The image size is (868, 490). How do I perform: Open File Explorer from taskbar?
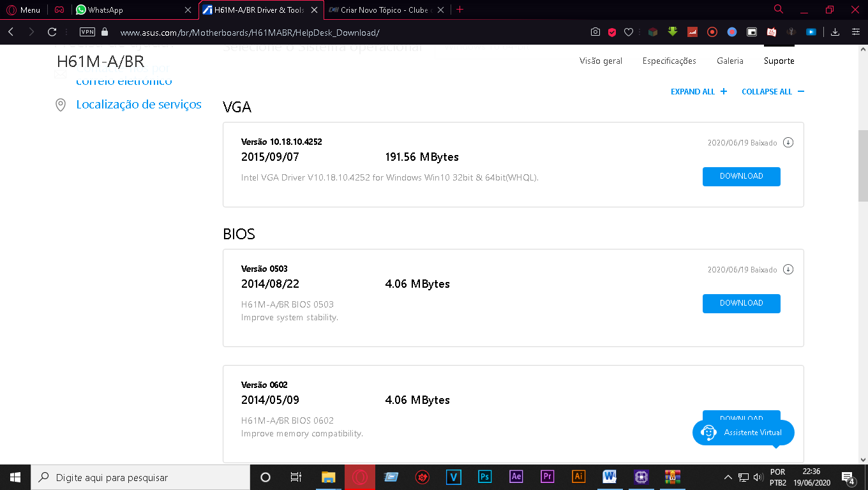pyautogui.click(x=329, y=477)
